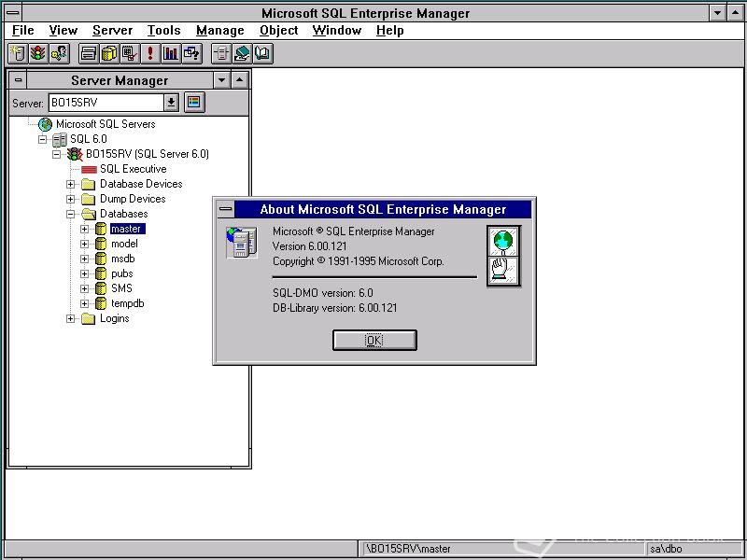The width and height of the screenshot is (747, 560).
Task: Click the Replication Topology server icon
Action: coord(221,53)
